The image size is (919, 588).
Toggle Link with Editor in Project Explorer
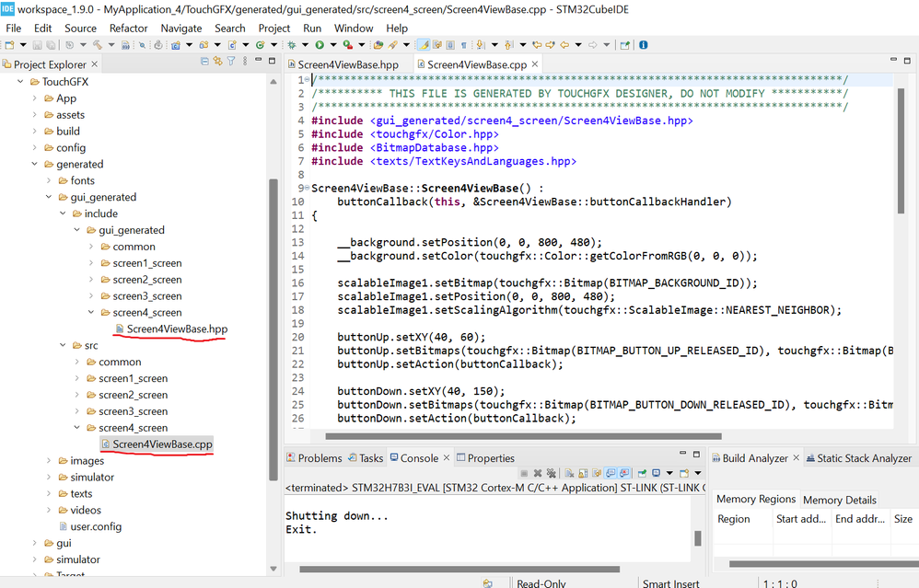coord(218,61)
